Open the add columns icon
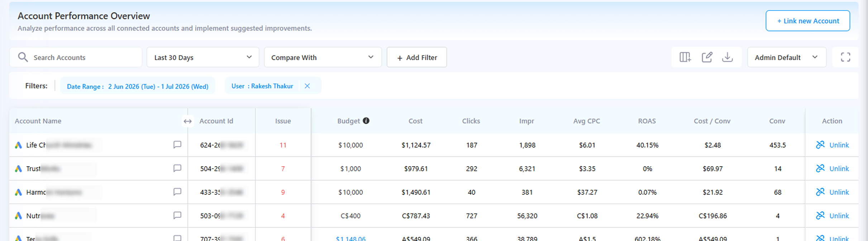This screenshot has height=241, width=868. pyautogui.click(x=685, y=57)
